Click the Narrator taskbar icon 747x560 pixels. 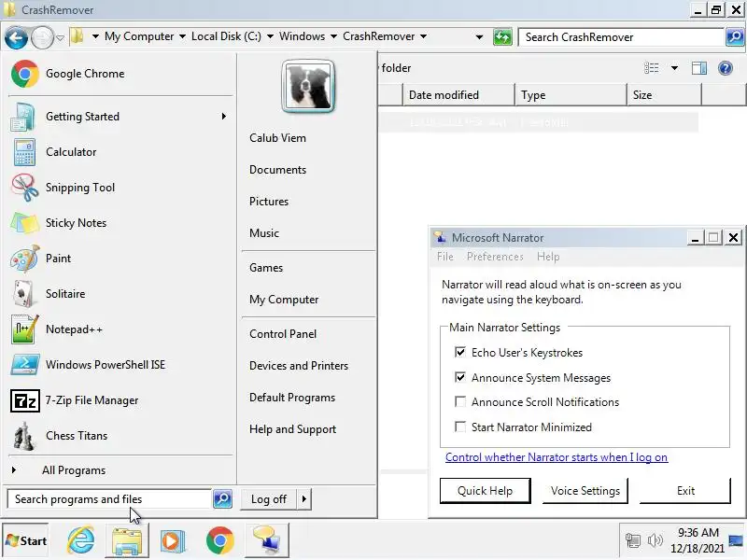coord(267,540)
